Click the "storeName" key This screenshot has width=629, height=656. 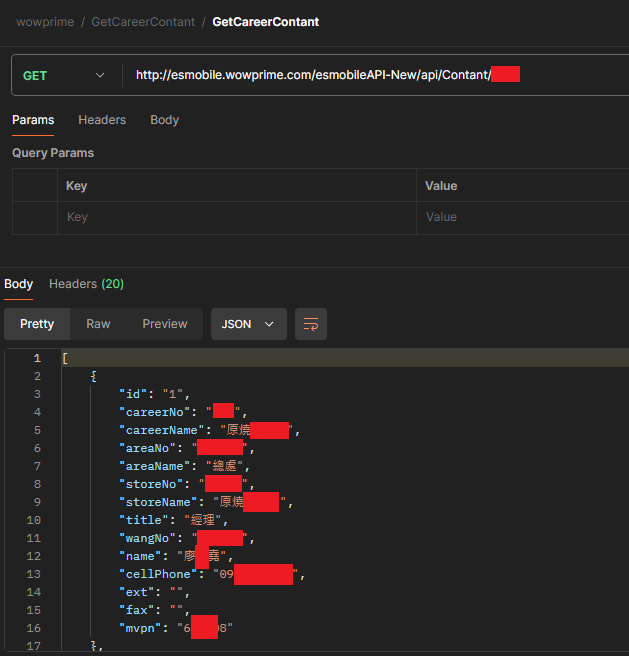pos(158,502)
